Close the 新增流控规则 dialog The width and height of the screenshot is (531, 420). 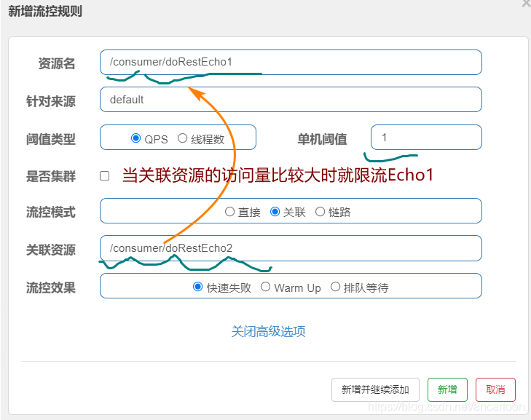click(527, 4)
